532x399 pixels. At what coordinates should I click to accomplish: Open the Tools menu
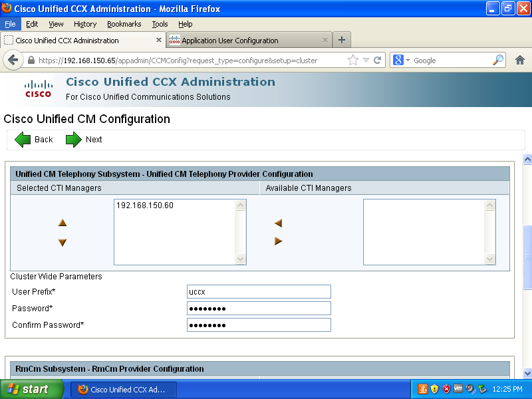(x=160, y=24)
